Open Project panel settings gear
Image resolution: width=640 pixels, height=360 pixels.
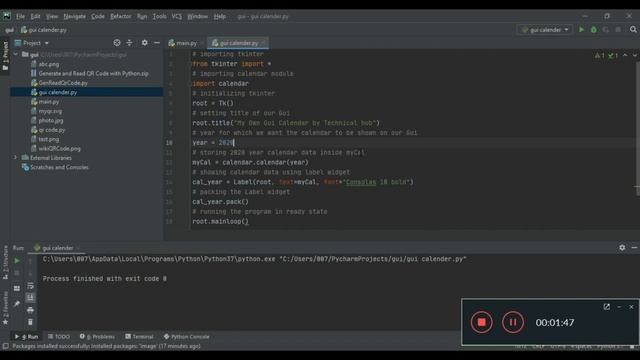point(144,42)
